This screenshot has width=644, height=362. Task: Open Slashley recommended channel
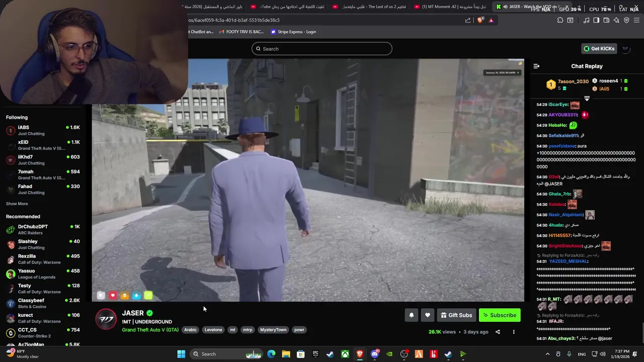click(43, 244)
